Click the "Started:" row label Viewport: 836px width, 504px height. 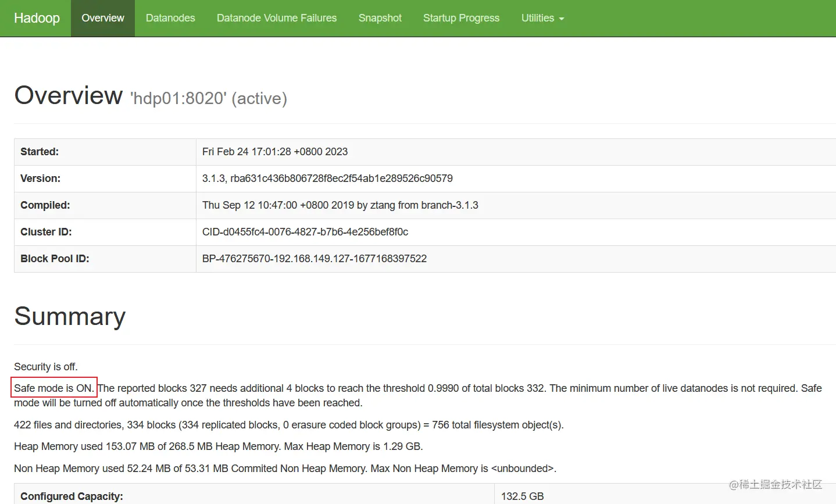[40, 152]
